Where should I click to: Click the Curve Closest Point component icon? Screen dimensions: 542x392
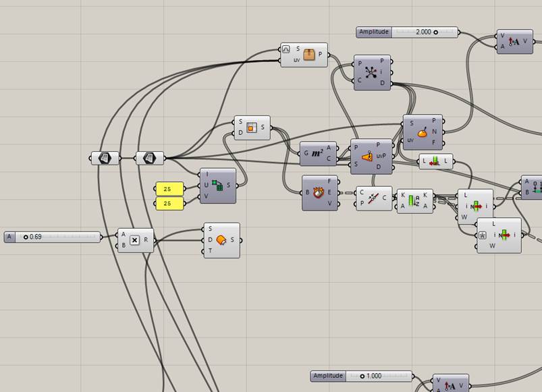374,198
